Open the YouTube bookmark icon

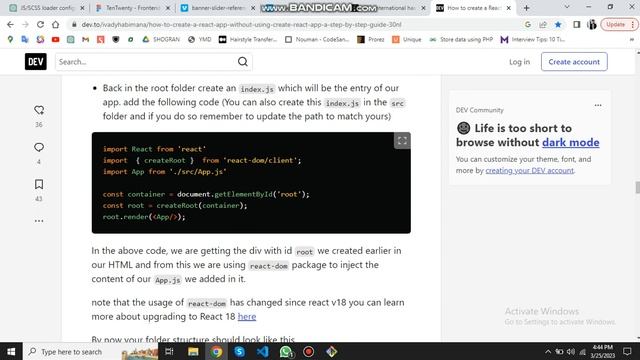point(56,40)
